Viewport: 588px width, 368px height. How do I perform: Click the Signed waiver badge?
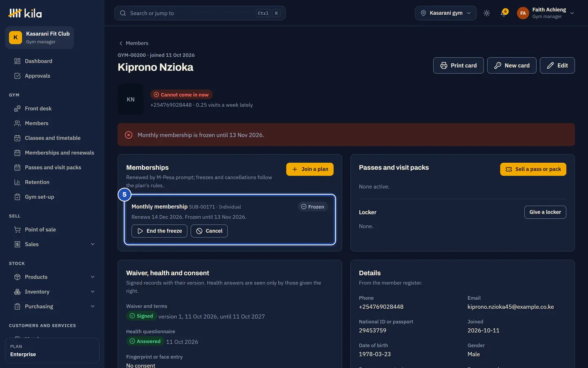coord(141,316)
